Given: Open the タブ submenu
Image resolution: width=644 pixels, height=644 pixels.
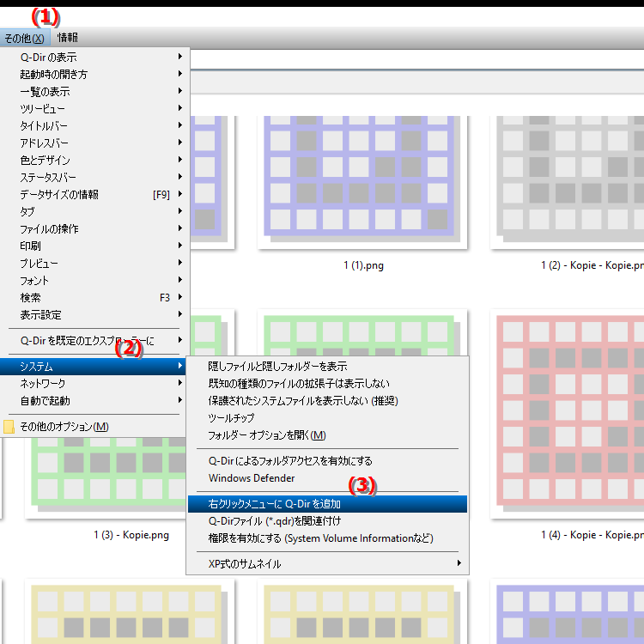Looking at the screenshot, I should 94,212.
